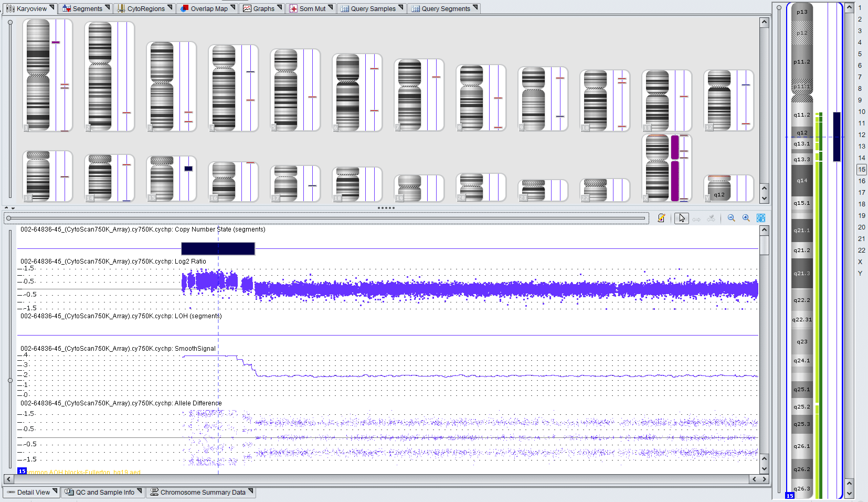Expand the Karyoview tab dropdown arrow

pos(52,7)
